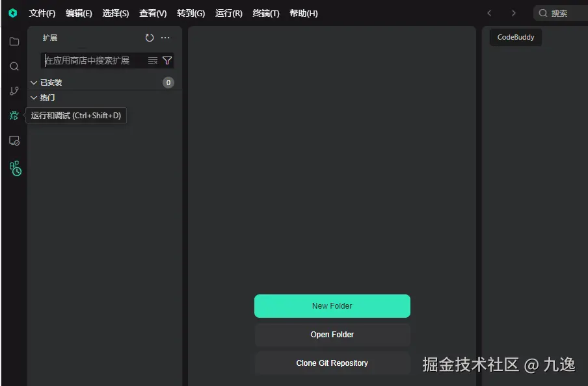588x386 pixels.
Task: Open the 选择(S) menu
Action: [x=116, y=13]
